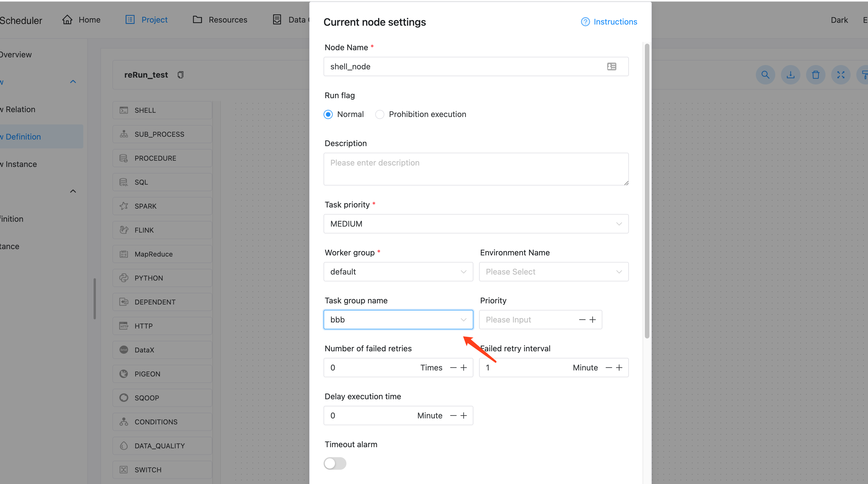Open the search tool on the workflow toolbar
Screen dimensions: 868x484
(x=765, y=75)
